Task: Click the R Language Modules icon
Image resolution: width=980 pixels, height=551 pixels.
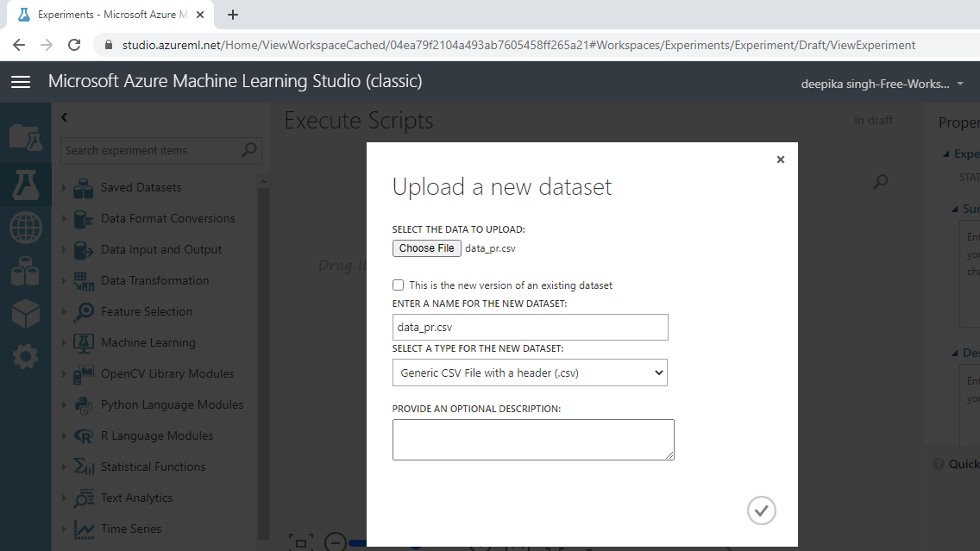Action: 83,436
